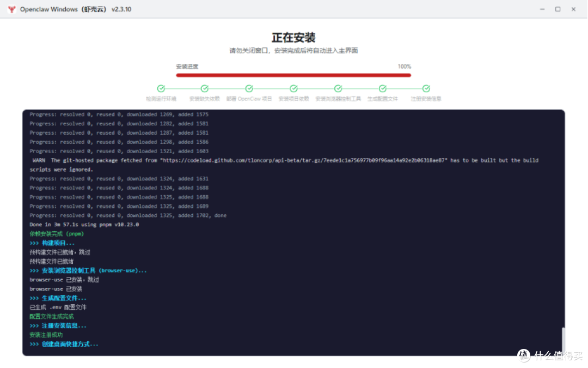Image resolution: width=588 pixels, height=368 pixels.
Task: Click the ">>> 生成配置文件..." log line
Action: (x=58, y=298)
